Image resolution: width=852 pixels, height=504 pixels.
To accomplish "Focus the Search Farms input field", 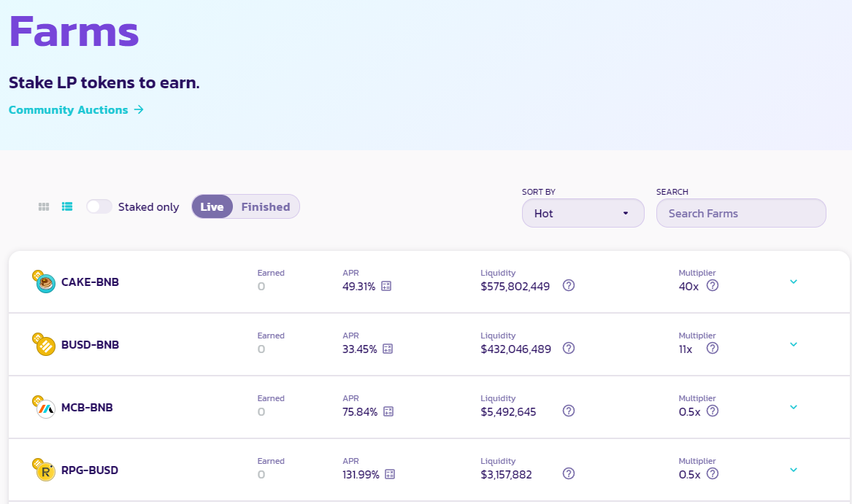I will [x=741, y=214].
